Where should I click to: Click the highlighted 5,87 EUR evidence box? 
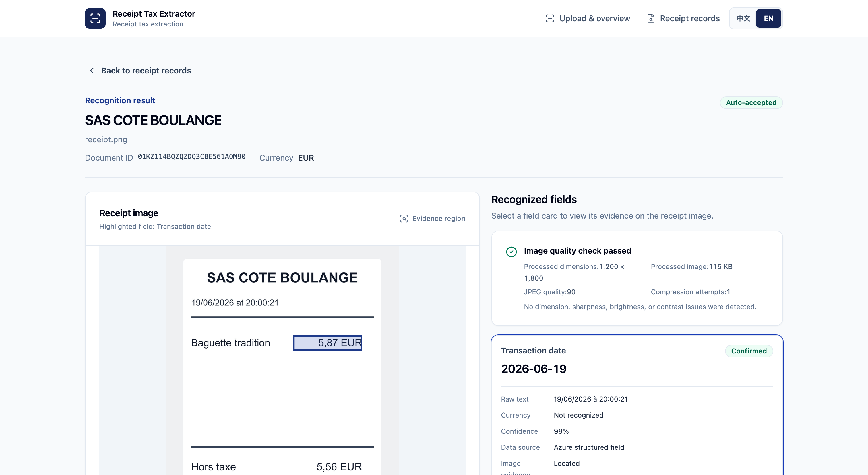point(328,343)
